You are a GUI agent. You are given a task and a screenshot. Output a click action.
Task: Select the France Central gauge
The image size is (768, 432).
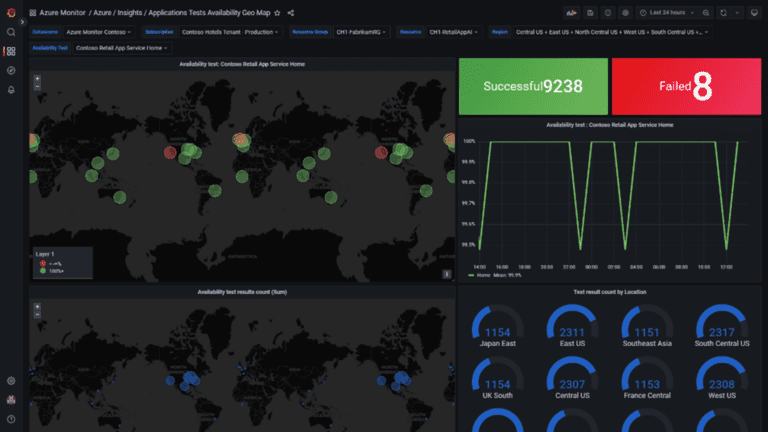pos(647,378)
